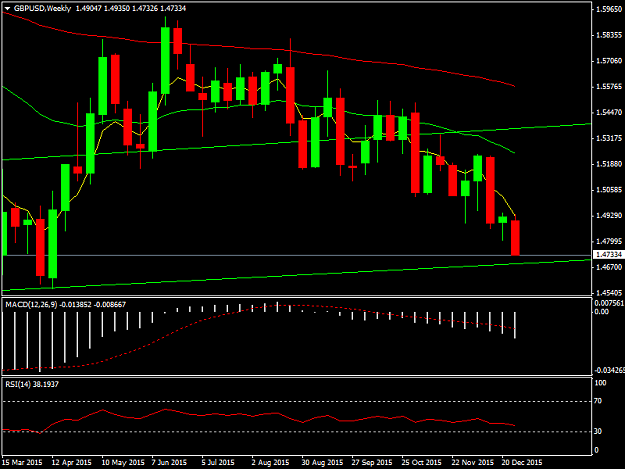The width and height of the screenshot is (625, 469).
Task: Click the 5 Jul 2015 date label
Action: (218, 462)
